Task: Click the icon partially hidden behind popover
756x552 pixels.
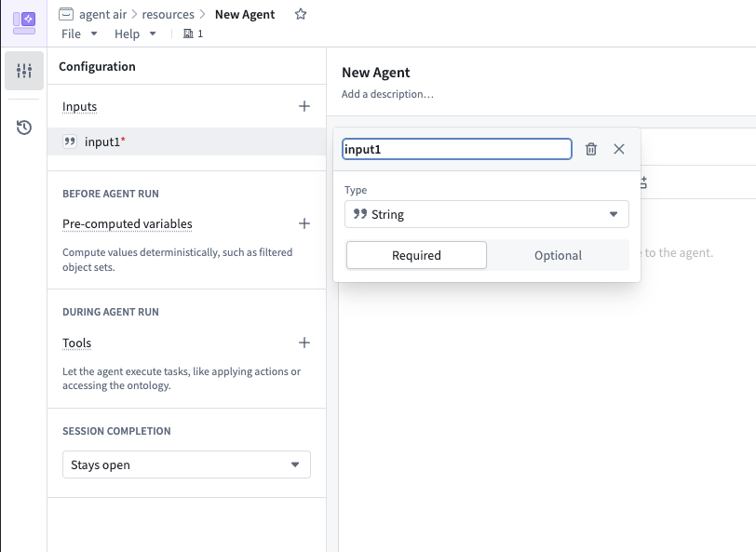Action: pos(643,182)
